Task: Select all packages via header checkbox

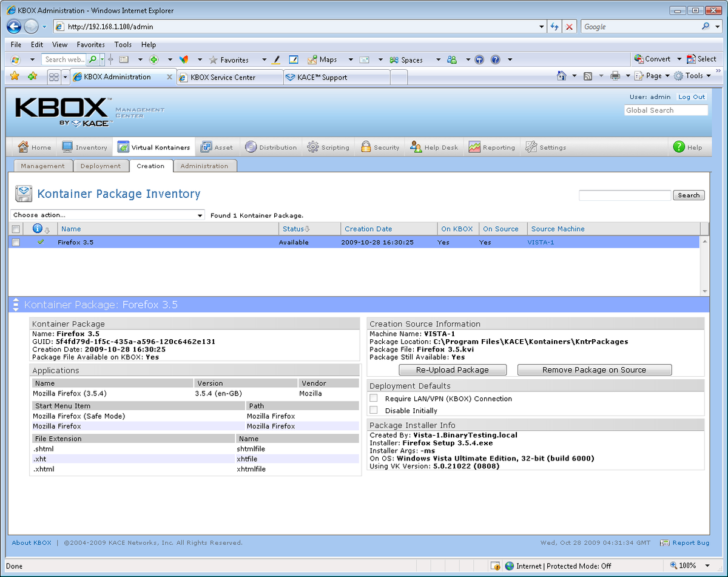Action: (16, 229)
